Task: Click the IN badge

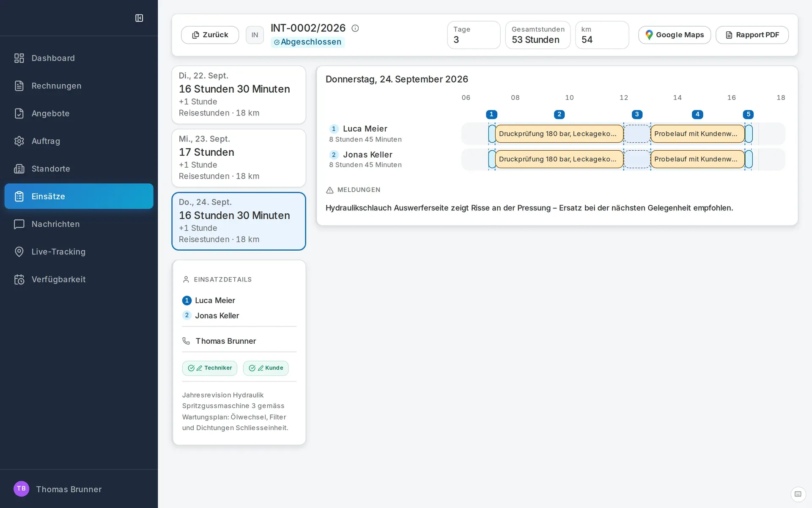Action: [x=255, y=35]
